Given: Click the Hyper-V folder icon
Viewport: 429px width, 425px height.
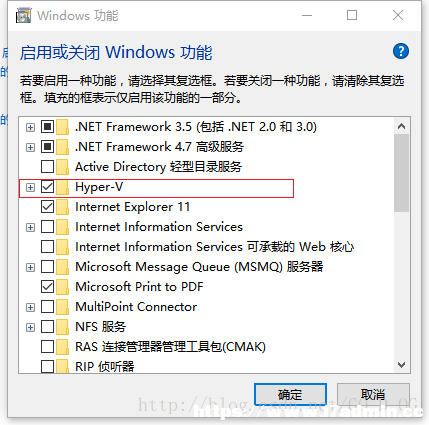Looking at the screenshot, I should tap(62, 187).
